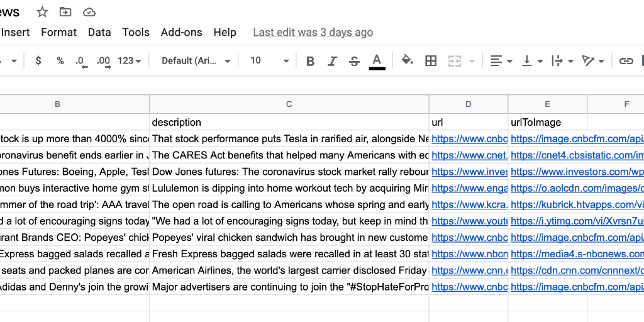Open the font family dropdown
This screenshot has width=644, height=322.
pos(196,61)
